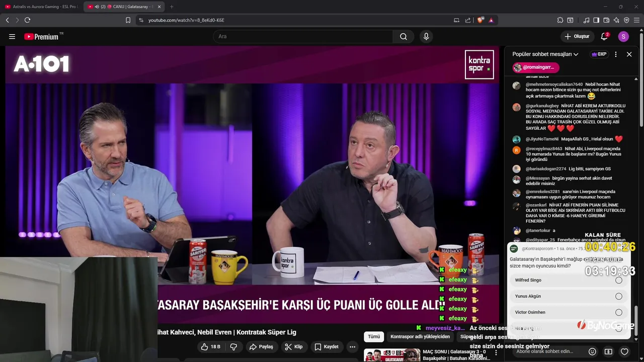Open more actions under the video
The image size is (644, 362).
[352, 347]
